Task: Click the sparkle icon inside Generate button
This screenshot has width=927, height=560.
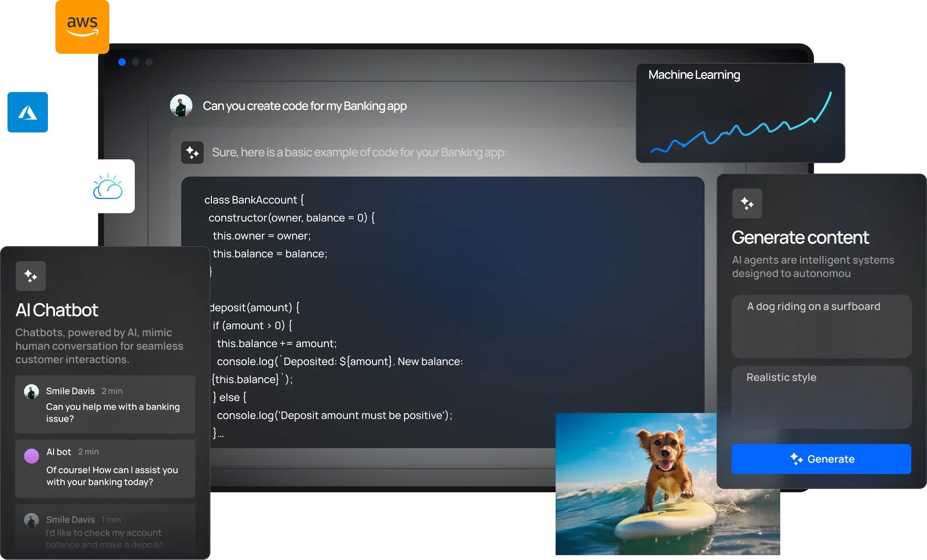Action: click(796, 459)
